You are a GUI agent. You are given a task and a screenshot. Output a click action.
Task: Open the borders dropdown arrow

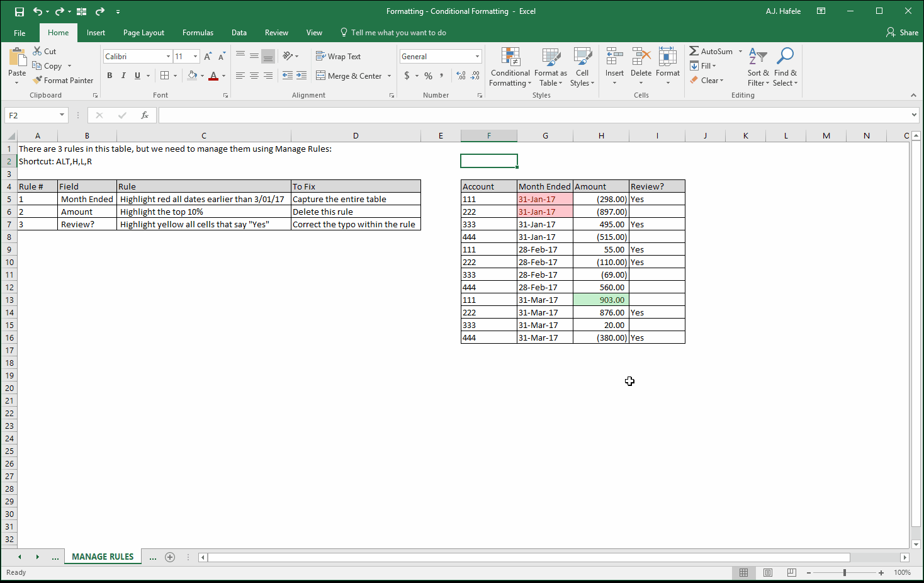175,76
